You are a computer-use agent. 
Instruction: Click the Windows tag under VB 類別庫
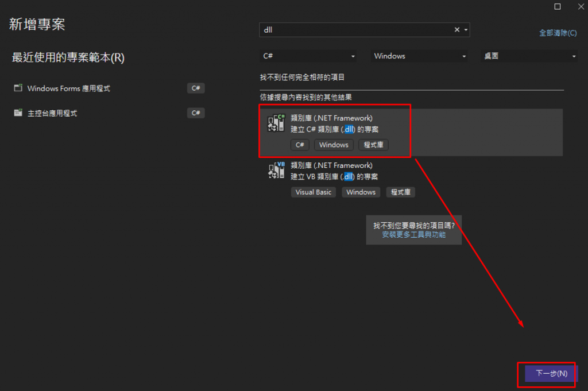361,192
